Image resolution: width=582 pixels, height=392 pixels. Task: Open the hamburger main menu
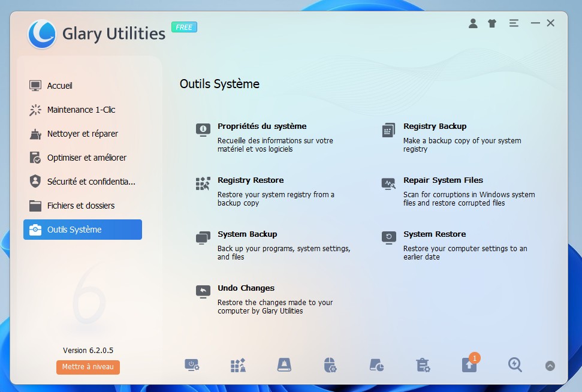tap(514, 23)
